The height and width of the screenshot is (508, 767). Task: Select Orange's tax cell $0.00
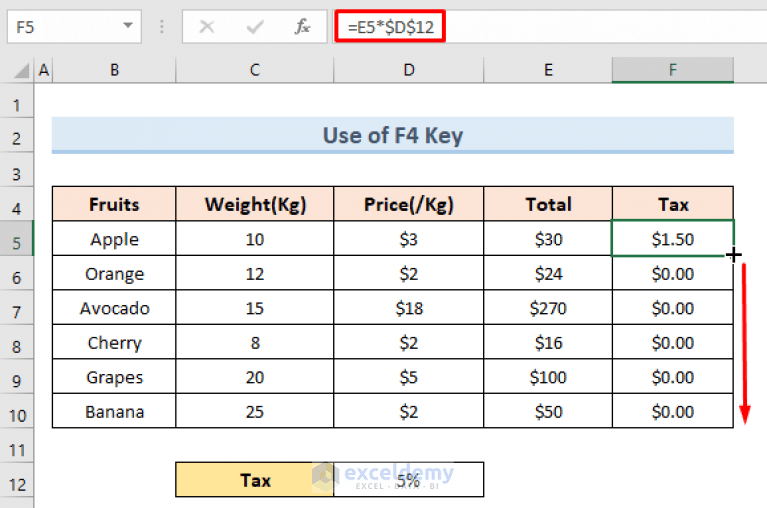(x=673, y=273)
